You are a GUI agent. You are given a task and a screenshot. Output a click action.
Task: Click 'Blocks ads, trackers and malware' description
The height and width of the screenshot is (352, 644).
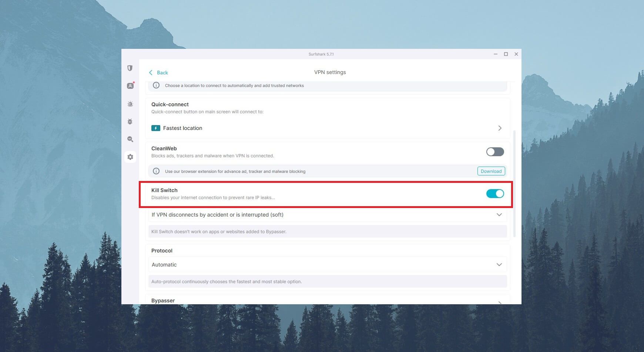point(212,156)
